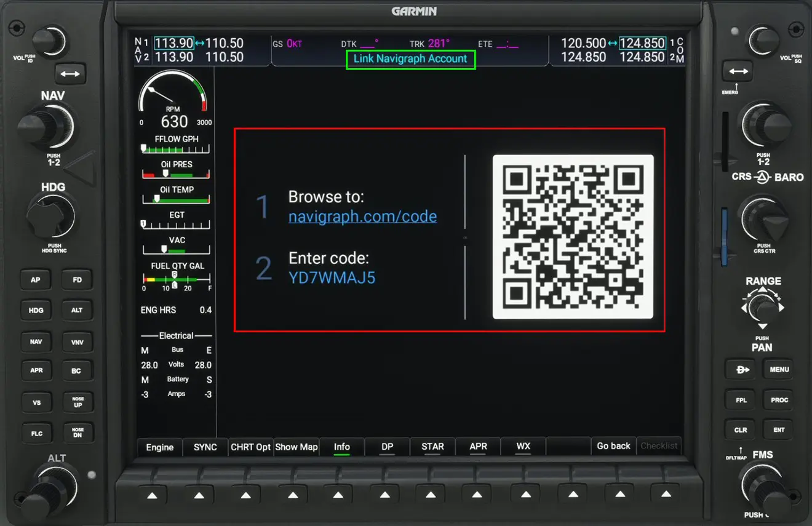Select the Go back softkey
The height and width of the screenshot is (526, 812).
[613, 446]
